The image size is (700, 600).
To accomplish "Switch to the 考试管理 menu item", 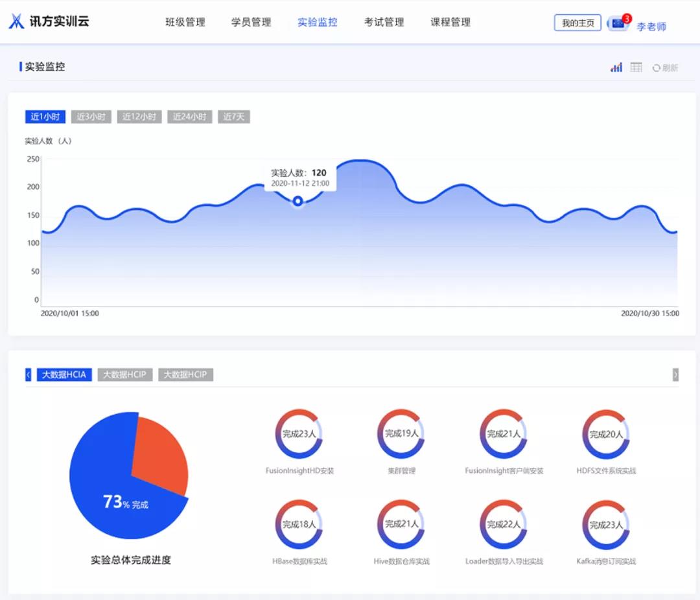I will point(383,21).
